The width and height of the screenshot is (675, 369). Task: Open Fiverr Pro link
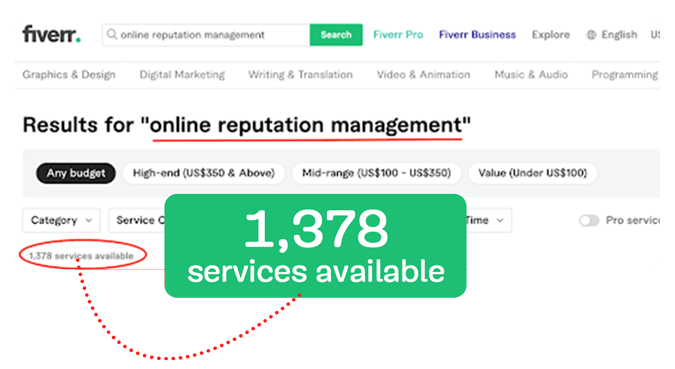(x=398, y=35)
